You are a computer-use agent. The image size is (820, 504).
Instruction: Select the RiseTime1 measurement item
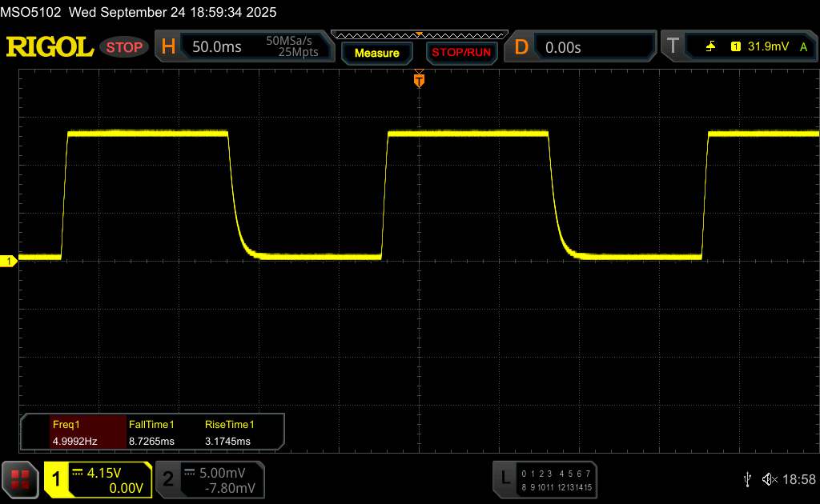(x=234, y=432)
